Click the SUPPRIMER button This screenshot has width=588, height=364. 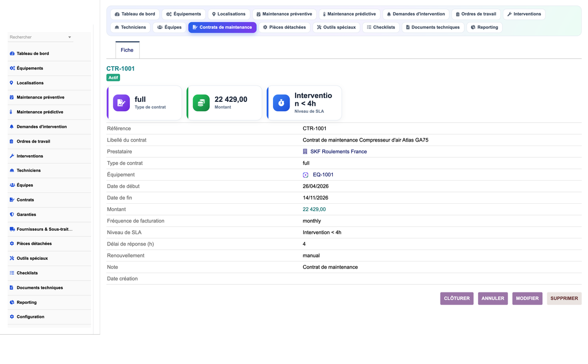pos(564,298)
